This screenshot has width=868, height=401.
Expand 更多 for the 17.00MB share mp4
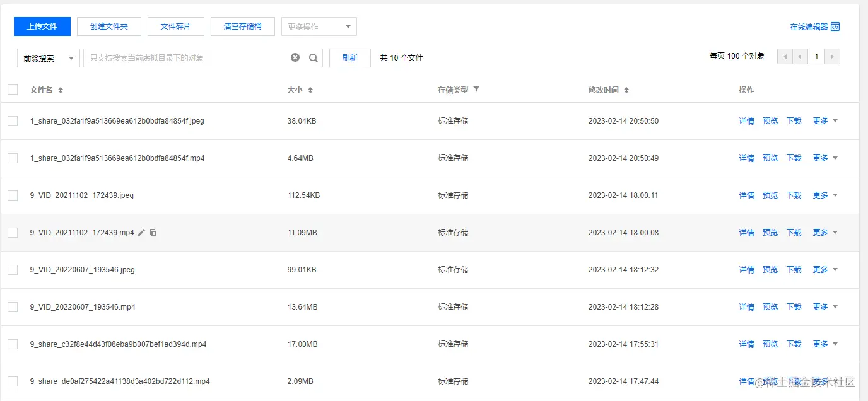pos(825,344)
